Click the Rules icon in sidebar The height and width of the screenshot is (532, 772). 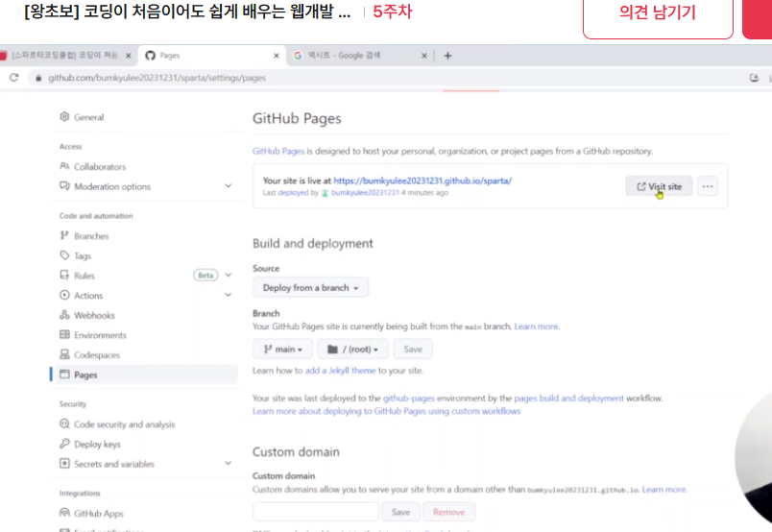click(64, 275)
